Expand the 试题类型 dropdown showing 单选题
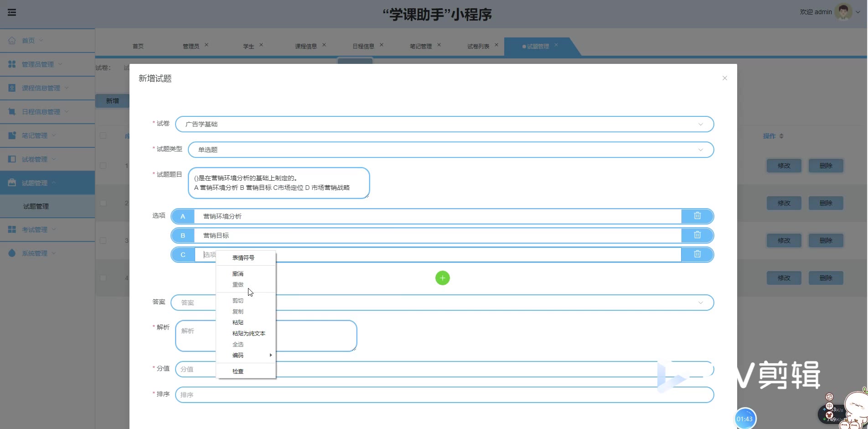Image resolution: width=868 pixels, height=429 pixels. click(450, 150)
